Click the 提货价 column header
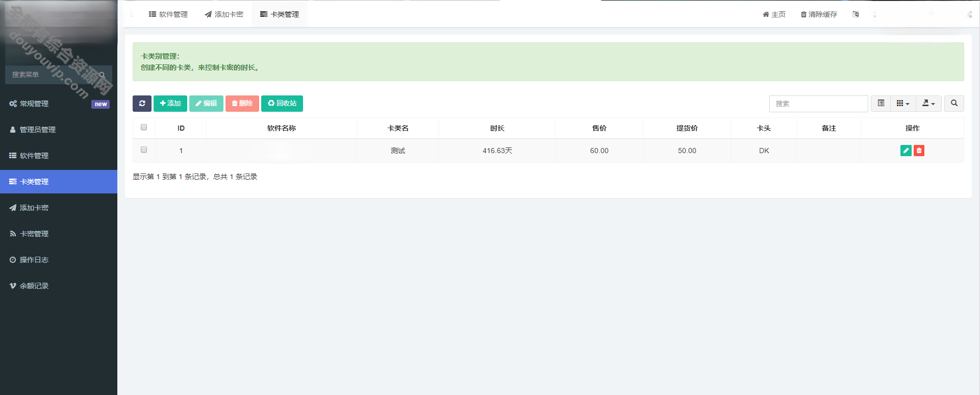This screenshot has height=395, width=980. pyautogui.click(x=687, y=128)
